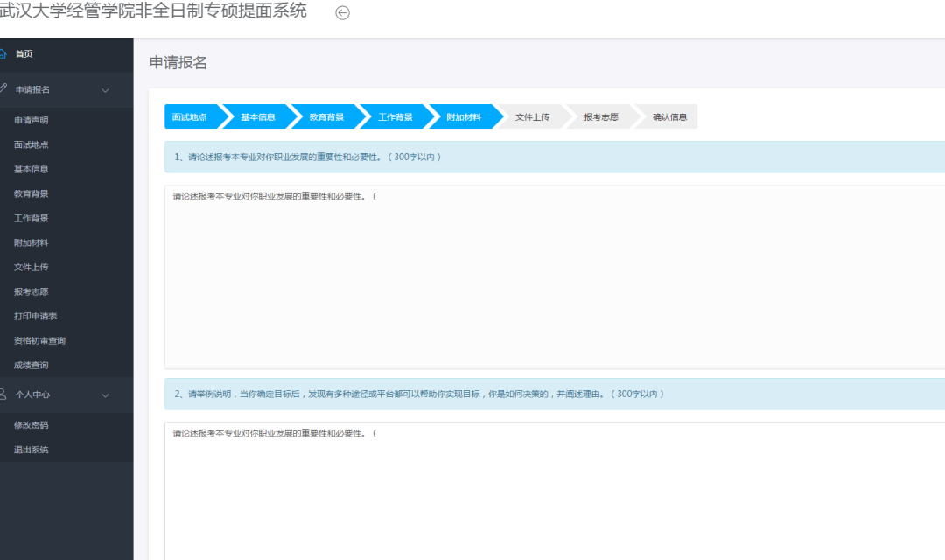Check 成绩查询 in the sidebar
The width and height of the screenshot is (945, 560).
31,365
